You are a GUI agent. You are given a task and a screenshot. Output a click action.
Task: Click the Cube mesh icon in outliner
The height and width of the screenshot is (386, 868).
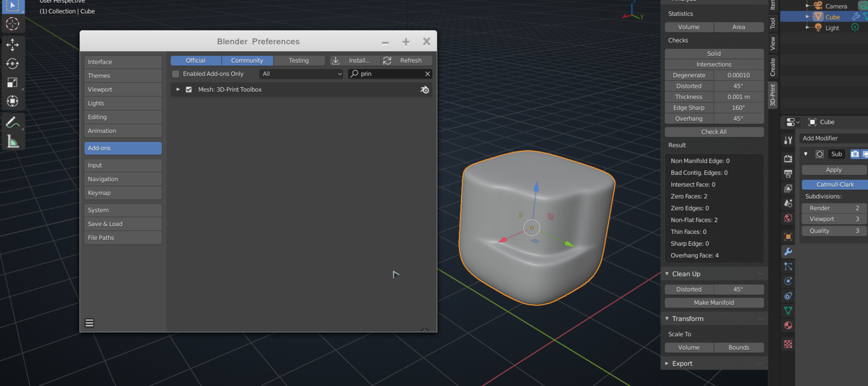(x=818, y=17)
